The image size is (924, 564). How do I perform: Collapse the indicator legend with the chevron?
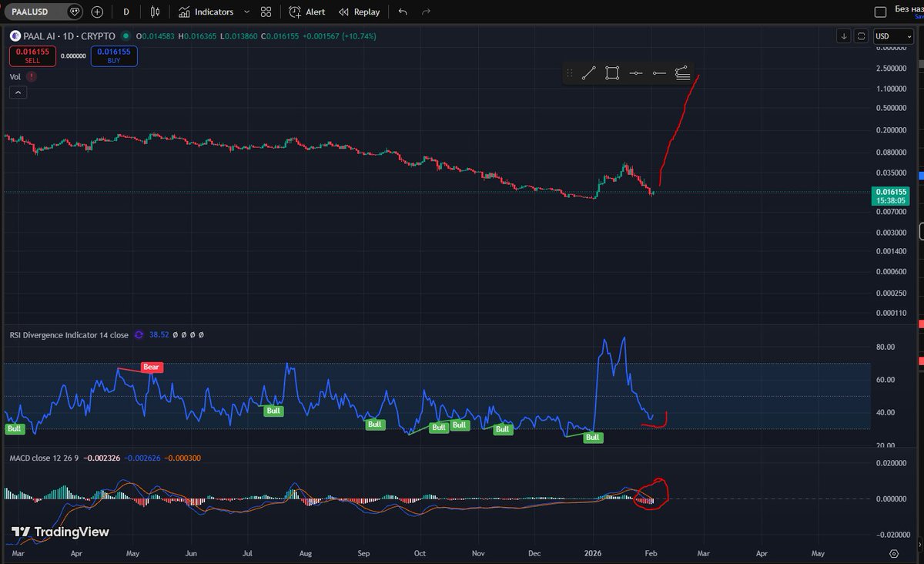coord(18,92)
